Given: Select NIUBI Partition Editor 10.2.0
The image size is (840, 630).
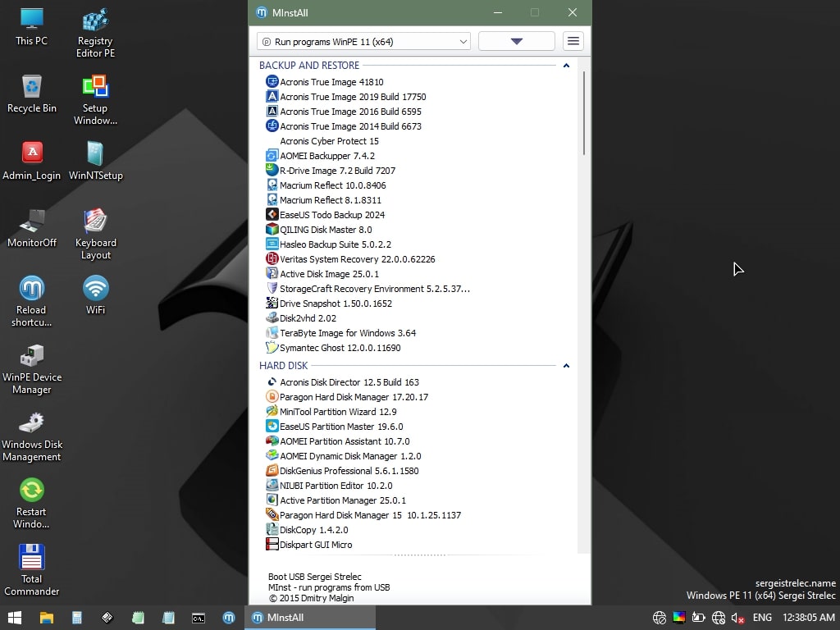Looking at the screenshot, I should tap(336, 486).
